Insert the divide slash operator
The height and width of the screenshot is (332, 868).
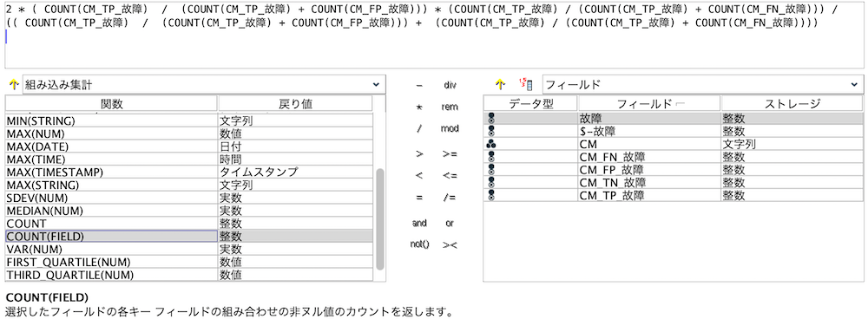[419, 128]
